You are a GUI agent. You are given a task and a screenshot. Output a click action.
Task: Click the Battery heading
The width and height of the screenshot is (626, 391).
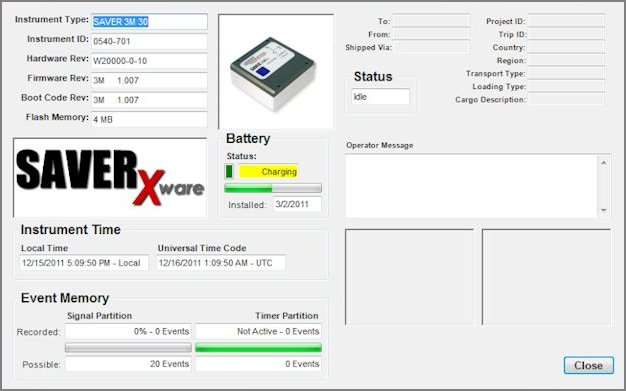click(x=248, y=139)
